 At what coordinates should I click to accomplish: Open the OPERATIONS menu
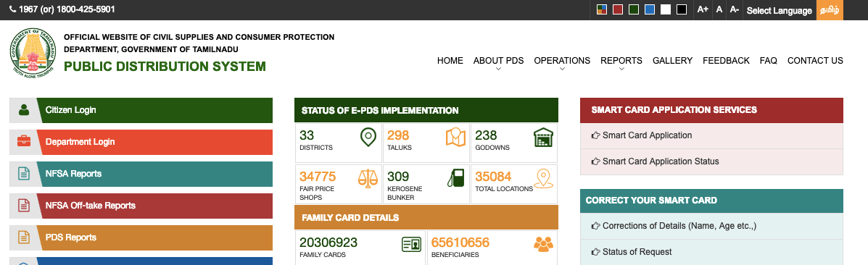tap(562, 61)
